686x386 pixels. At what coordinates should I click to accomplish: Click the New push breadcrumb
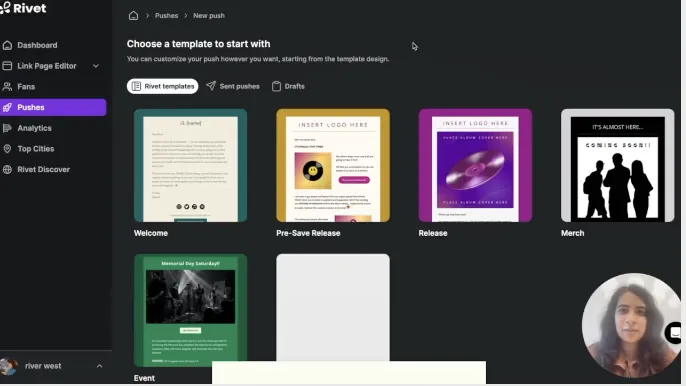[x=209, y=16]
